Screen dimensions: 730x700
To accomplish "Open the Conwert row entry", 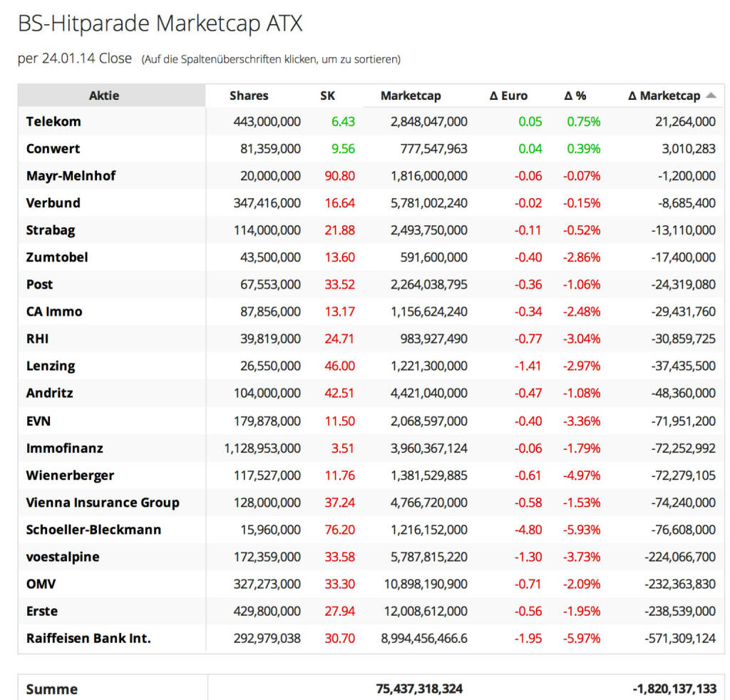I will (53, 148).
